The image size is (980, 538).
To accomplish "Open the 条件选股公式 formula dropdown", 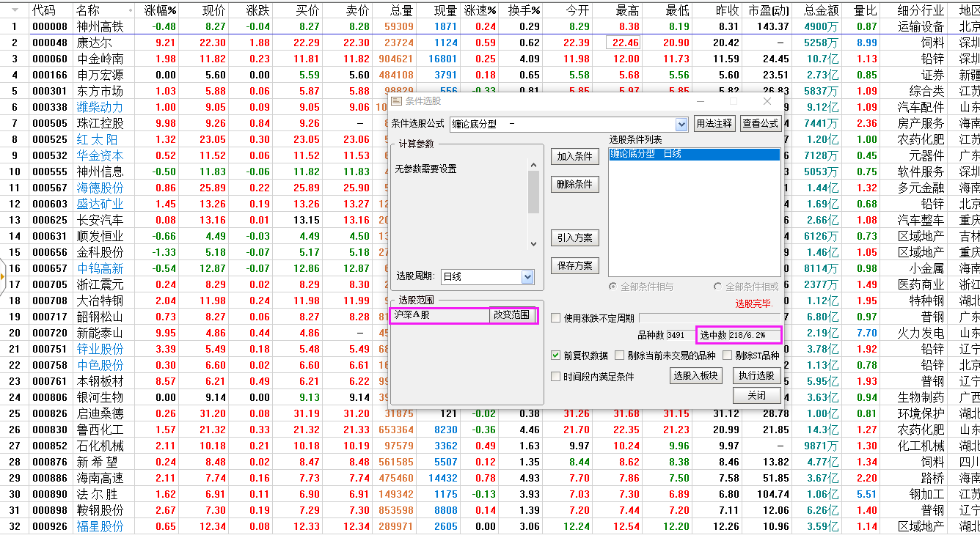I will pyautogui.click(x=681, y=124).
